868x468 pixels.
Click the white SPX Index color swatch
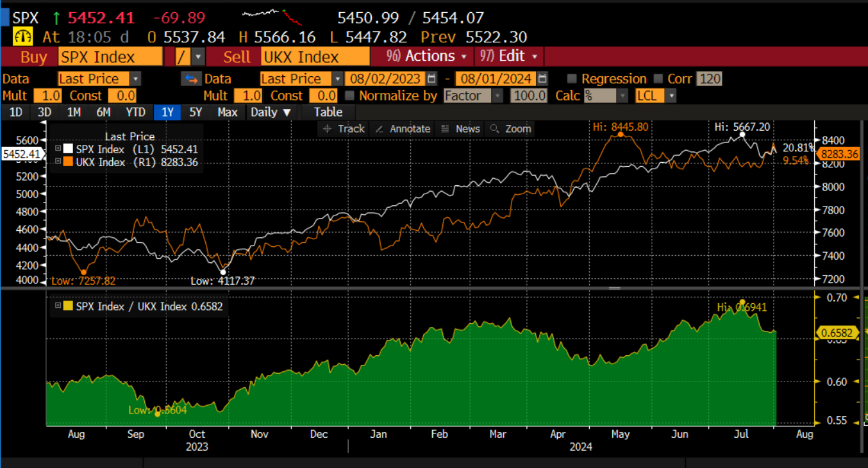[69, 149]
